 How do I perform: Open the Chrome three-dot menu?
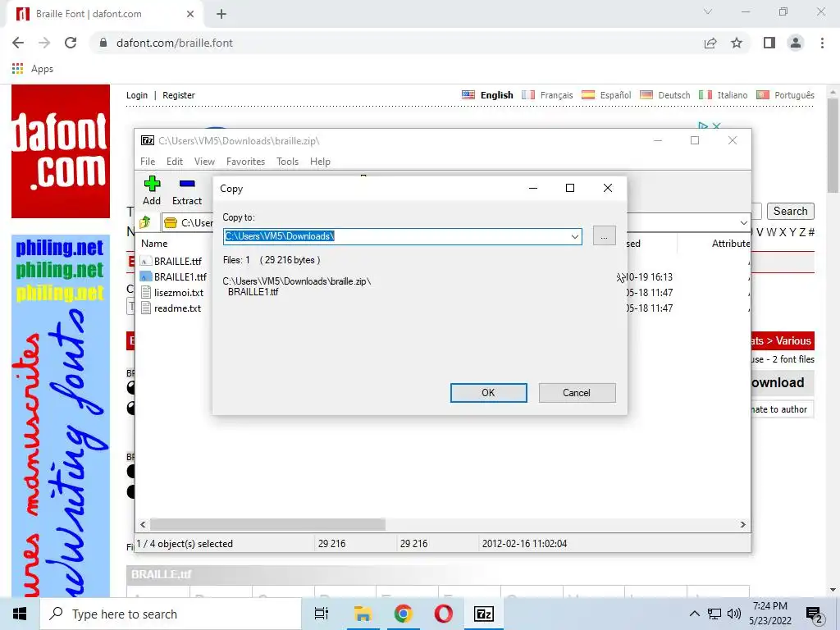822,43
